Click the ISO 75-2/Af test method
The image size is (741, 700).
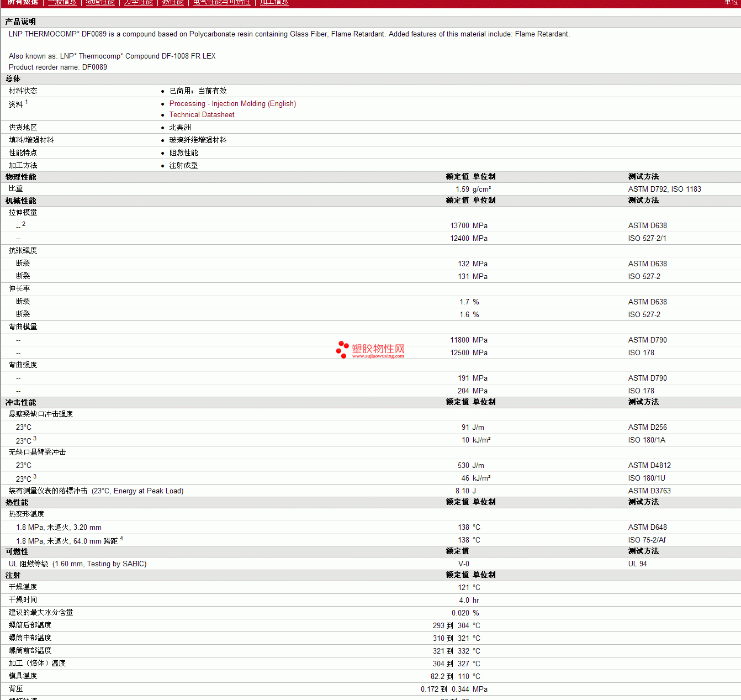pyautogui.click(x=647, y=540)
